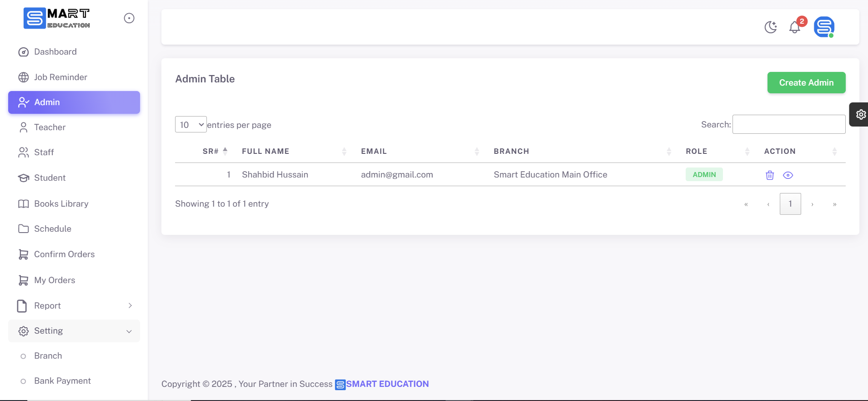Select Branch under Setting
Screen dimensions: 868x401
coord(48,356)
